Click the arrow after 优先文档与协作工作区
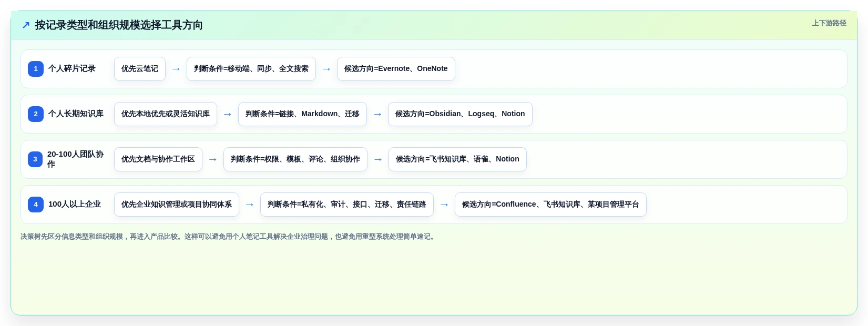 tap(213, 159)
